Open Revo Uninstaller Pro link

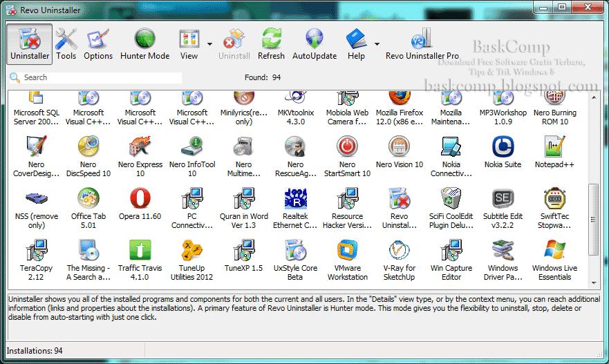click(422, 44)
